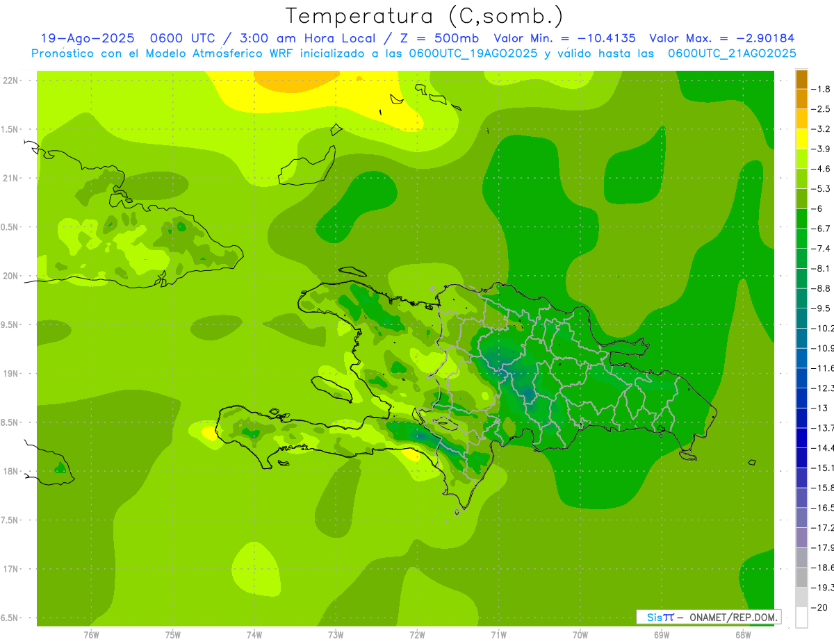
Task: Click the '68W' longitude label
Action: [x=742, y=635]
